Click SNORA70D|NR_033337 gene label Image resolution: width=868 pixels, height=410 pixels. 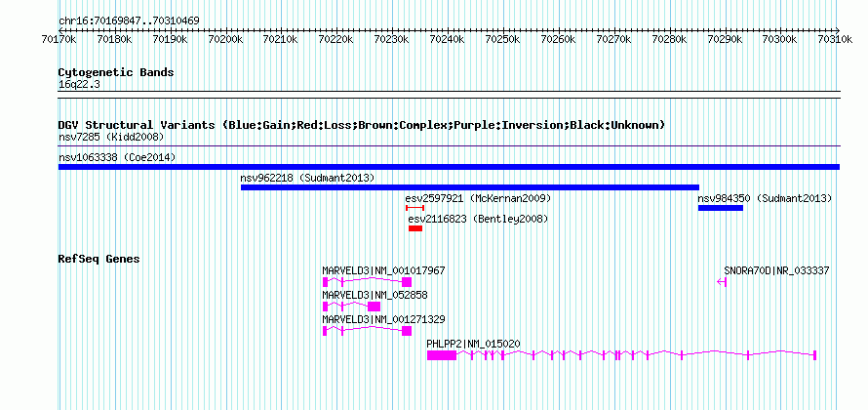pos(776,270)
